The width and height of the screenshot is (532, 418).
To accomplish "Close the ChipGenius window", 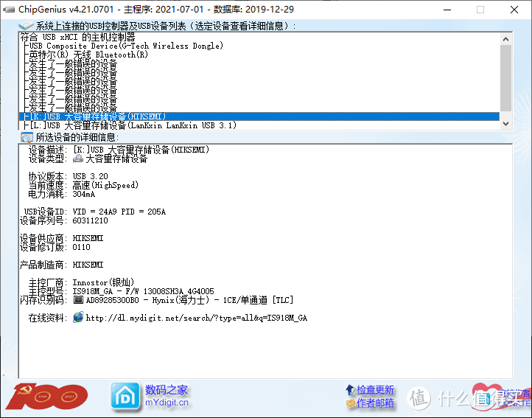I will tap(514, 10).
